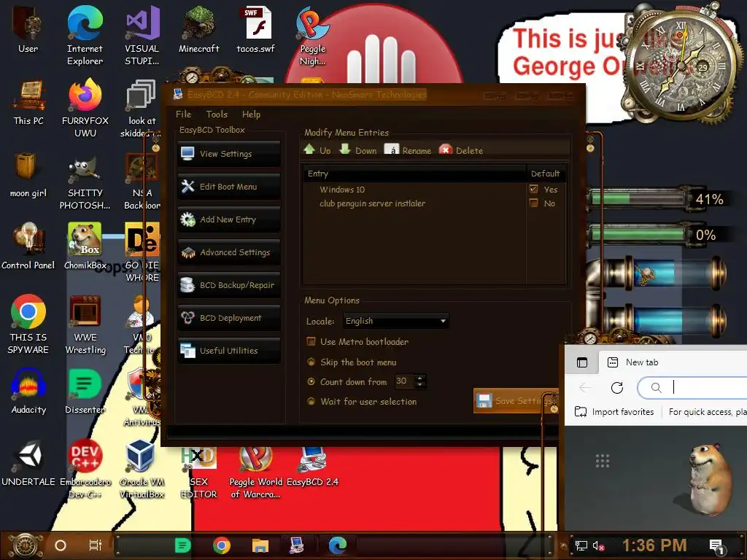
Task: Open the ChomikBox desktop icon
Action: tap(85, 246)
